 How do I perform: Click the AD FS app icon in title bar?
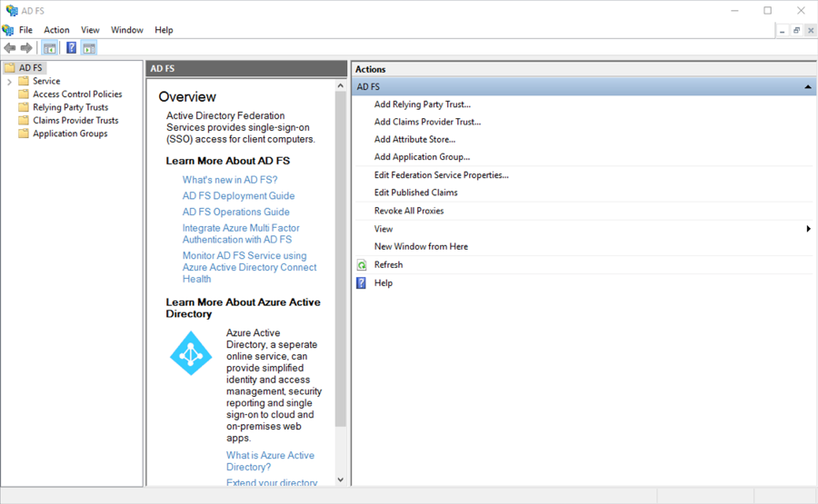tap(12, 10)
